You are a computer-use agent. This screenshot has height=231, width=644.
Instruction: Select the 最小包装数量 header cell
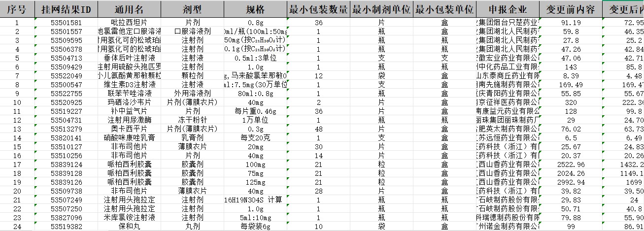[318, 9]
